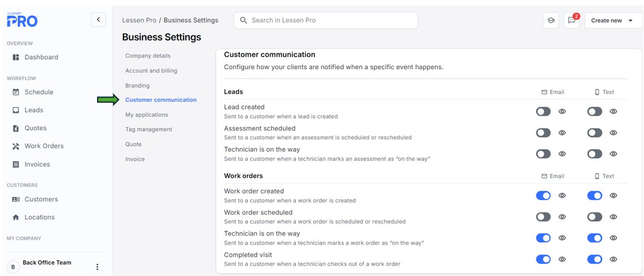Image resolution: width=644 pixels, height=276 pixels.
Task: Open the messages icon with badge
Action: coord(572,20)
